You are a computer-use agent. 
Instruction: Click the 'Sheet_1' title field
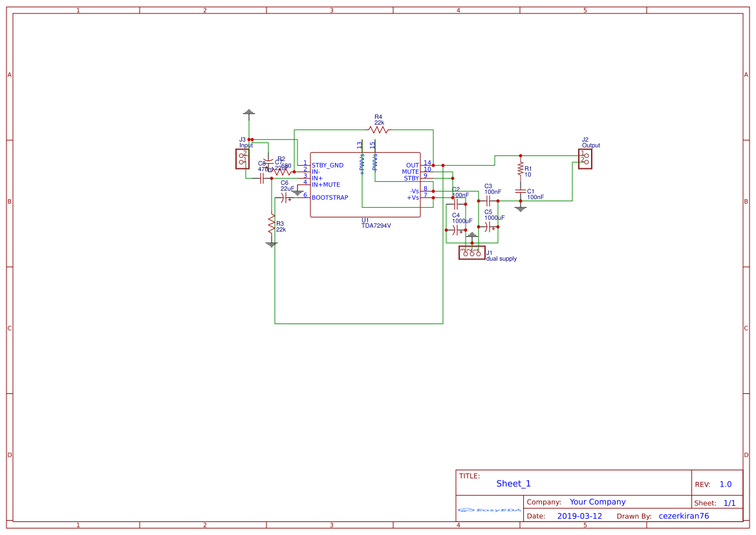click(x=513, y=484)
